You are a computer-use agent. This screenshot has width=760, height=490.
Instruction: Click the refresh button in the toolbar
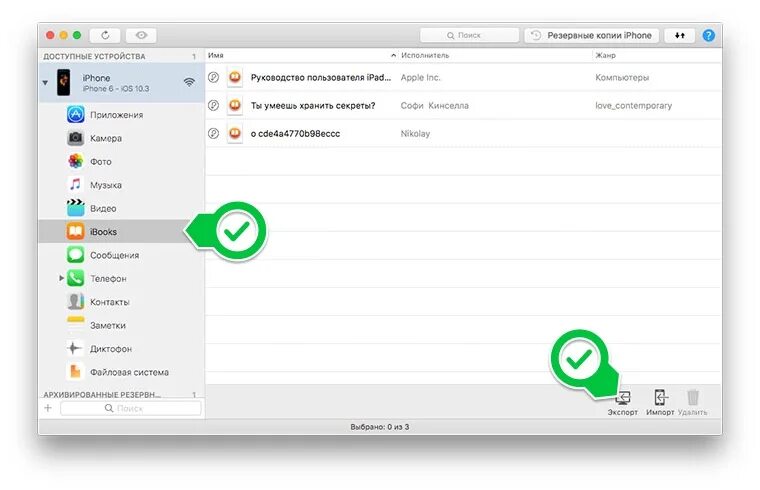pos(105,35)
